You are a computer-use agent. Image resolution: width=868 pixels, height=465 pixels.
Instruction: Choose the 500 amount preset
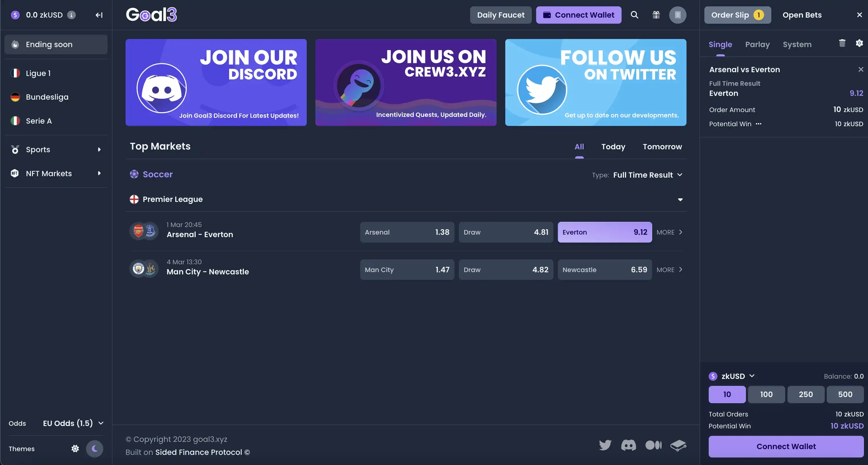pos(845,394)
